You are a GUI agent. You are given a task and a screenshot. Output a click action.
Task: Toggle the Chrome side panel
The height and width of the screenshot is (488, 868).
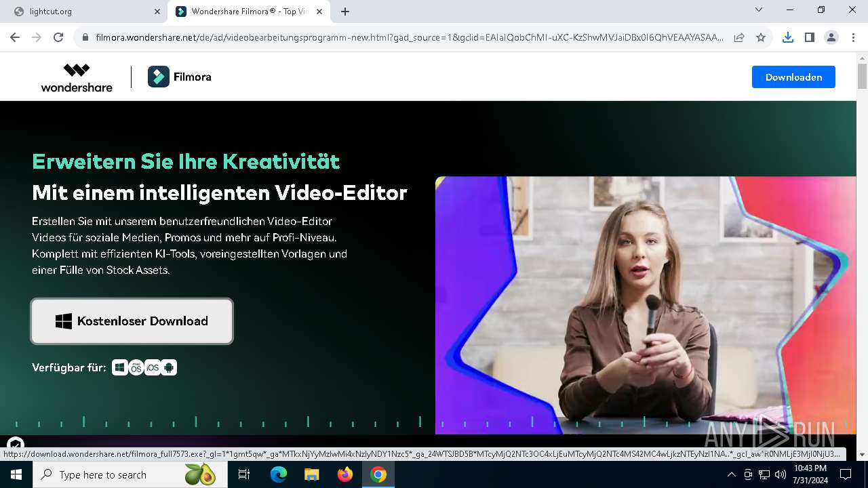(x=809, y=38)
